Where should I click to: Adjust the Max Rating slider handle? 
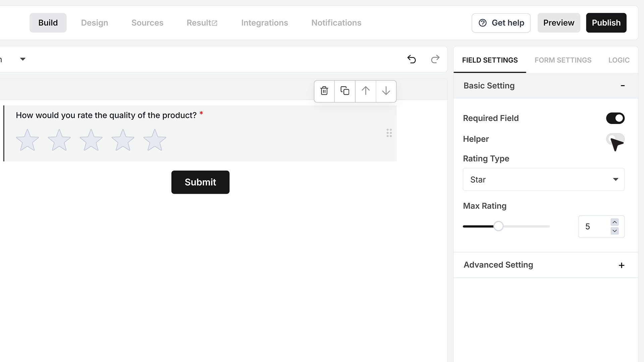pyautogui.click(x=498, y=226)
